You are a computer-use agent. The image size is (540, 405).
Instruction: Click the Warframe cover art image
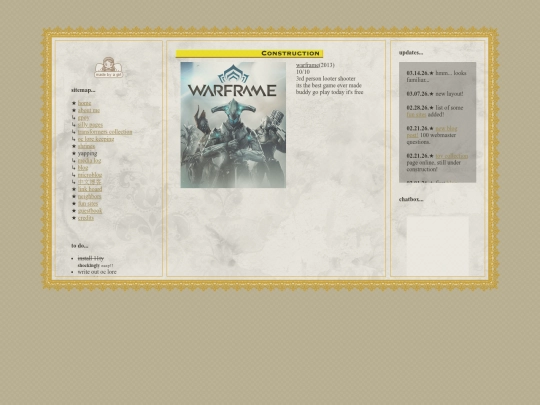pos(233,125)
